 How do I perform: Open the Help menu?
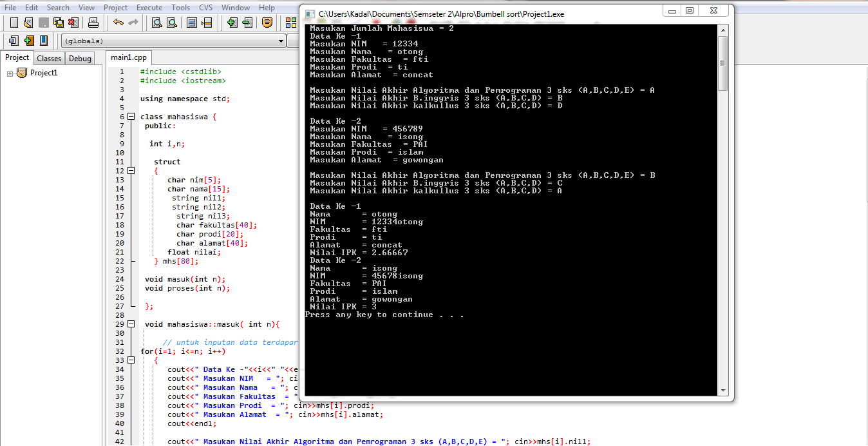click(267, 8)
